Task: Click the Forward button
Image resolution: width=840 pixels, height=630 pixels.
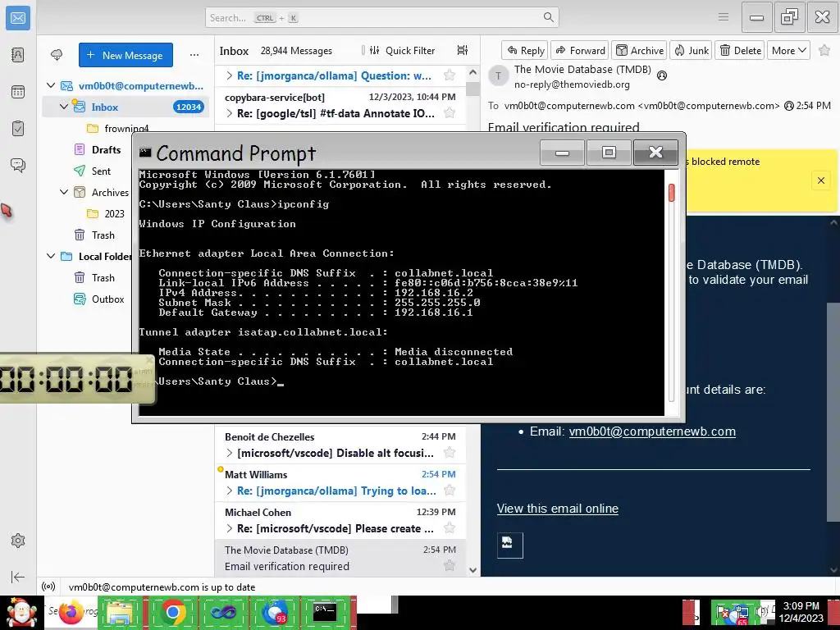Action: point(580,50)
